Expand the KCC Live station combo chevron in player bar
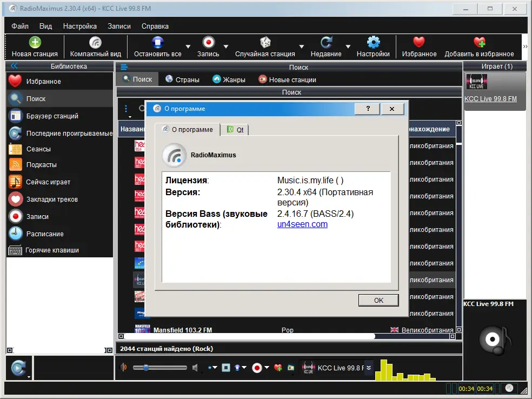Image resolution: width=532 pixels, height=399 pixels. (369, 368)
